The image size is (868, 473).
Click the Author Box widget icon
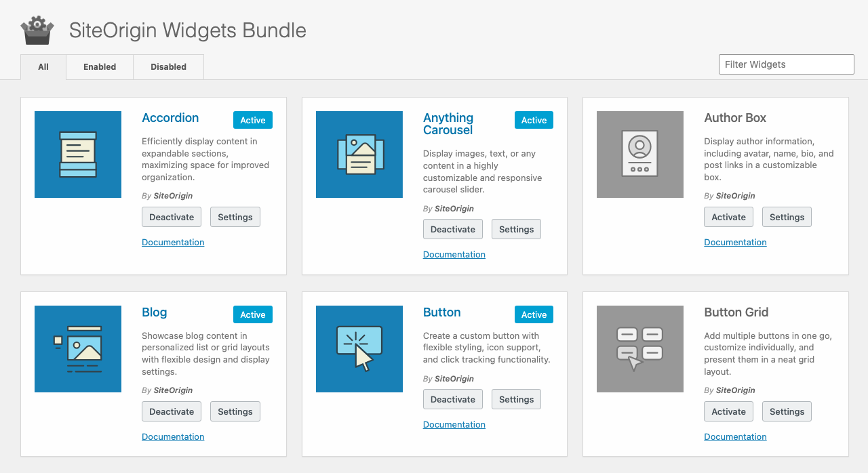pyautogui.click(x=640, y=155)
